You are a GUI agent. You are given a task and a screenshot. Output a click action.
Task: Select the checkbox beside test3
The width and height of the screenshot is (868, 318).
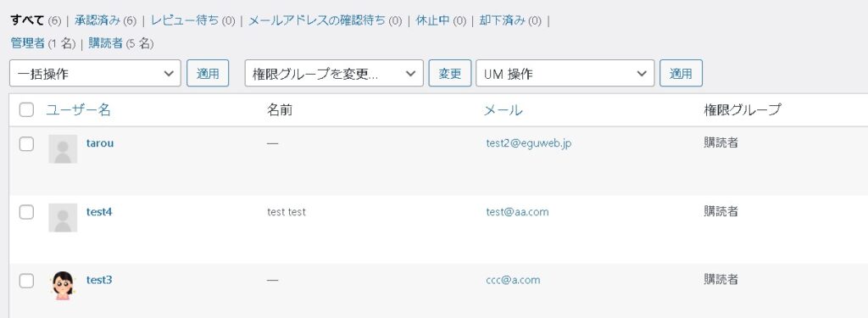tap(26, 281)
